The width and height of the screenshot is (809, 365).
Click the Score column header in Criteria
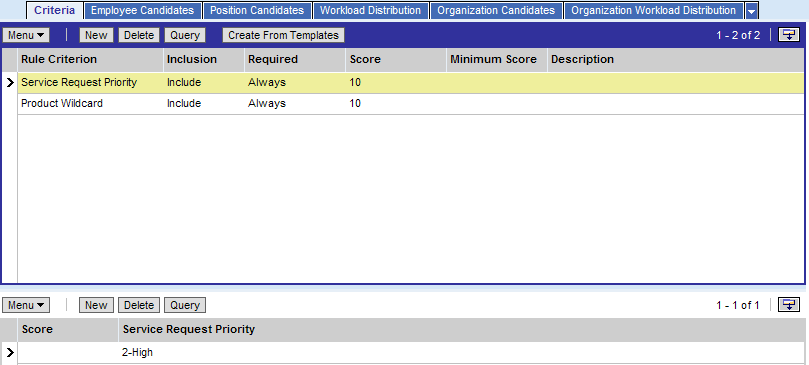pyautogui.click(x=396, y=59)
